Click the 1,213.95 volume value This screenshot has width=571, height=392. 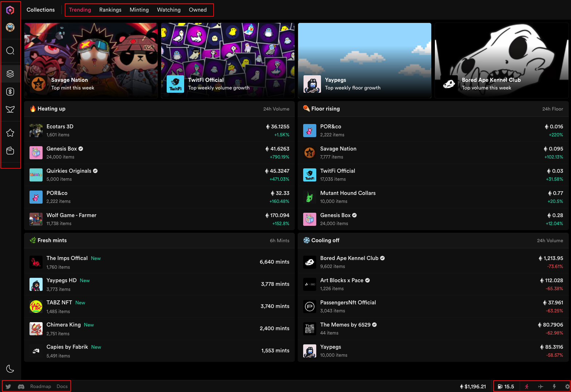551,258
